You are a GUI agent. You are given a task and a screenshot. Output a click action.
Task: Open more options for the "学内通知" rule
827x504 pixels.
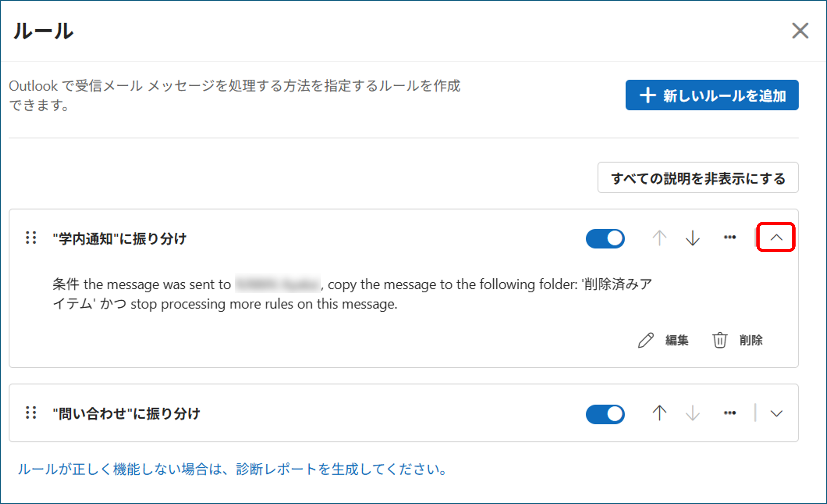click(x=730, y=238)
